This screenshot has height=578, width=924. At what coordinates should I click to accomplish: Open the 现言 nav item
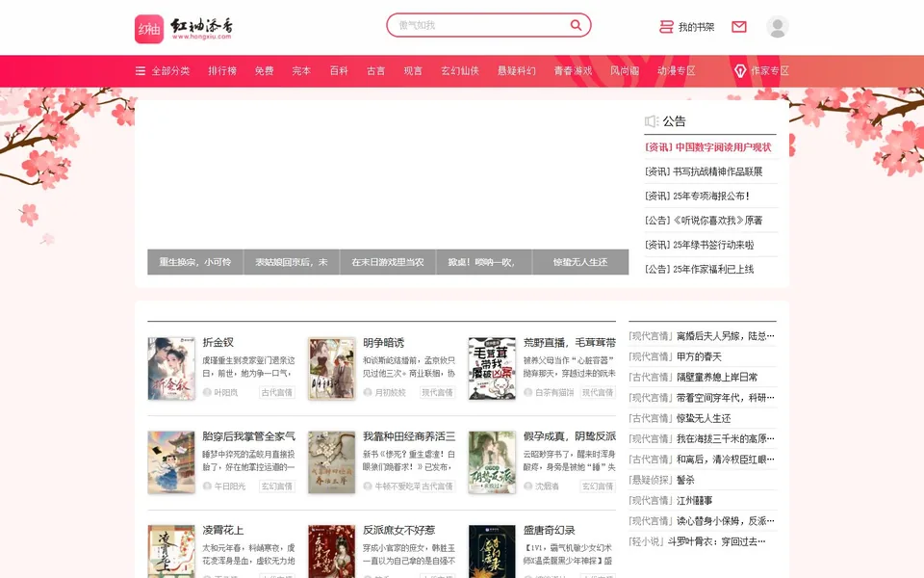pos(413,70)
